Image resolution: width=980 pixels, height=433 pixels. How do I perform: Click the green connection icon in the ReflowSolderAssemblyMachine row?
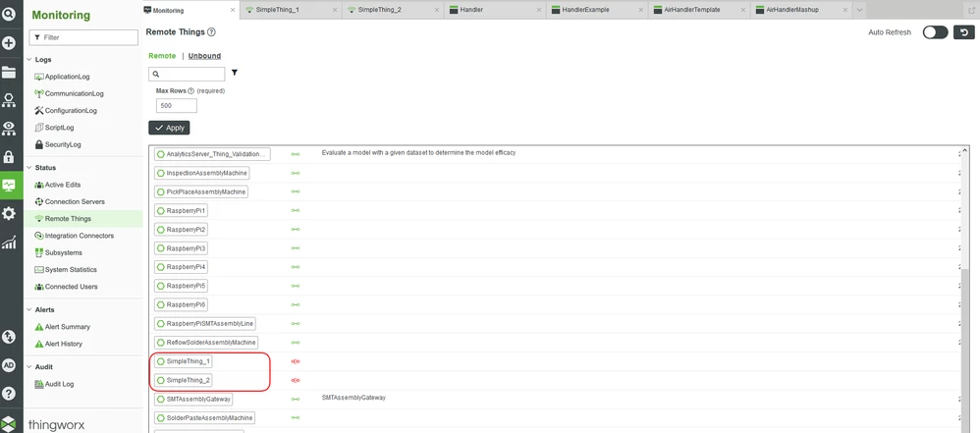(x=296, y=343)
